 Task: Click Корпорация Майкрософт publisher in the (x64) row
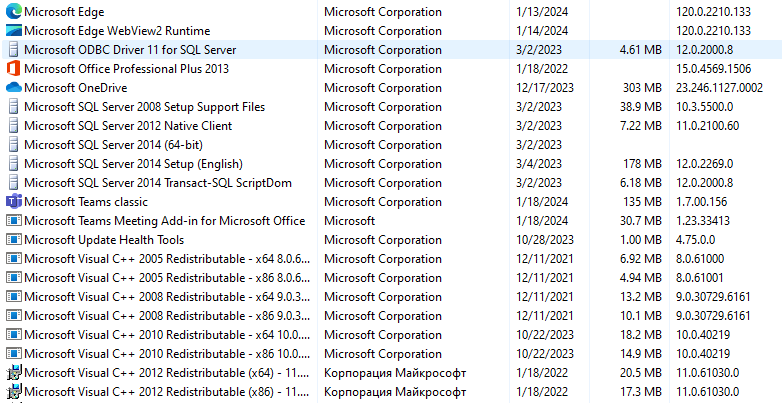click(395, 373)
